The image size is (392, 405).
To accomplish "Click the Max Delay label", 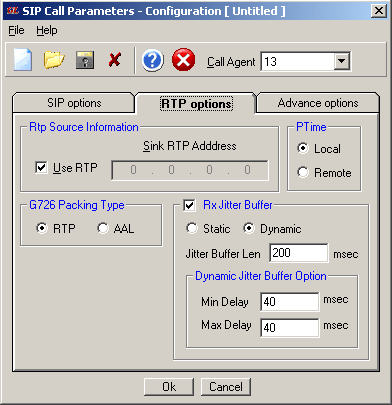I will 226,325.
